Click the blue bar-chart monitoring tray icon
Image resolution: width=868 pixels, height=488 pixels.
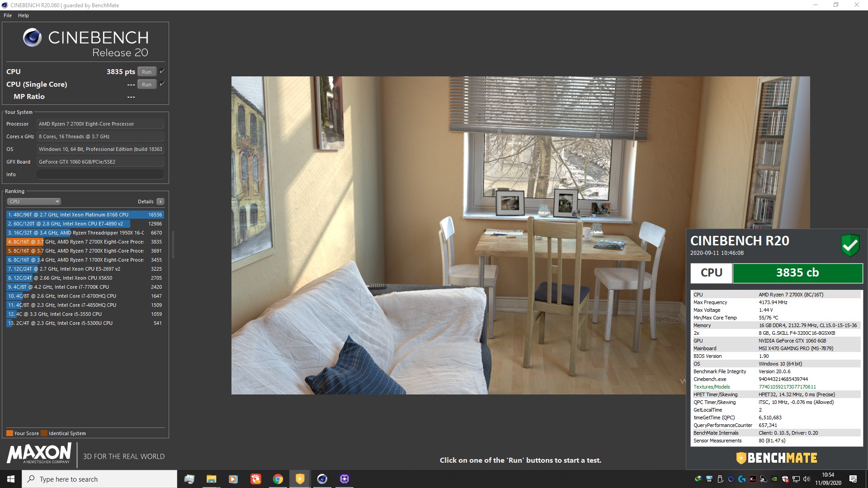tap(709, 479)
